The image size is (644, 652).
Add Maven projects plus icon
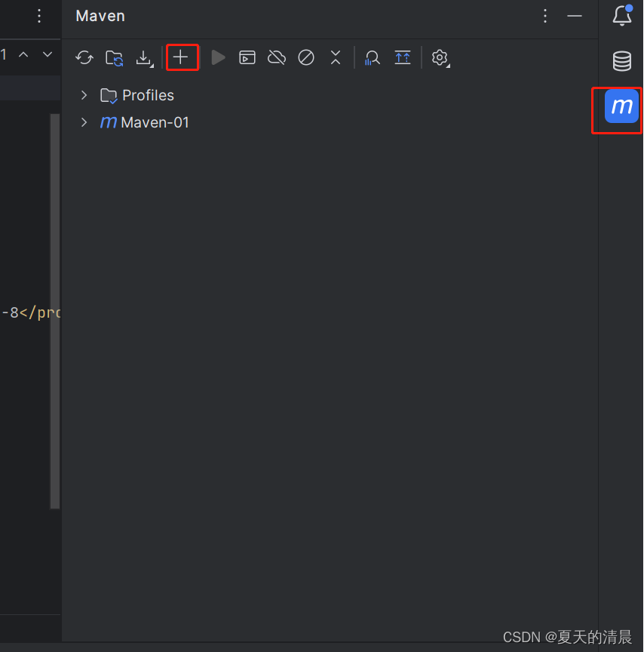[181, 57]
